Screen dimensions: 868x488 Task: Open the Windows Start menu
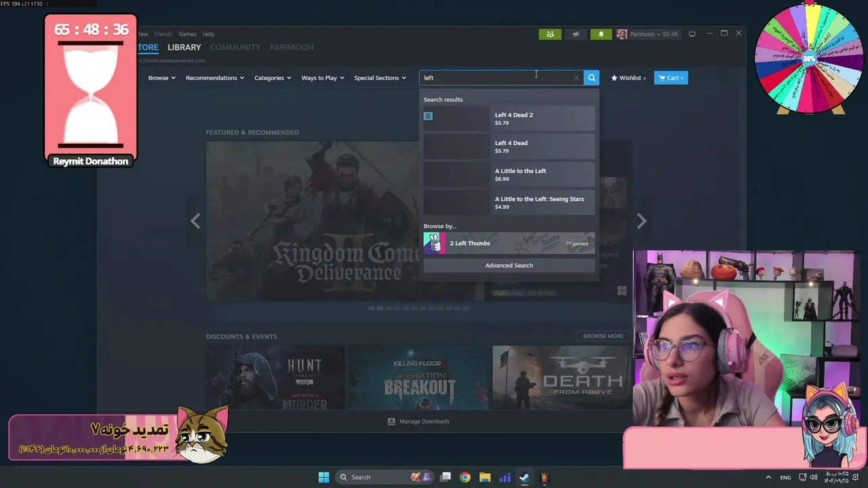tap(323, 477)
